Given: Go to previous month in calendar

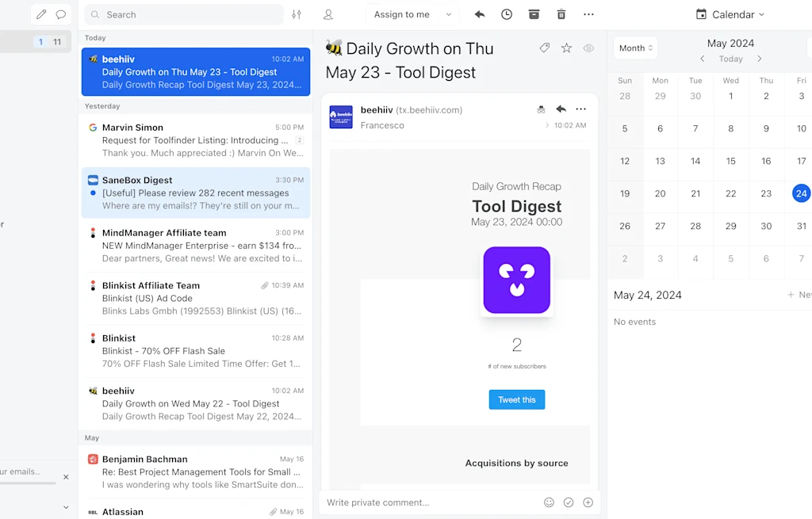Looking at the screenshot, I should click(703, 59).
